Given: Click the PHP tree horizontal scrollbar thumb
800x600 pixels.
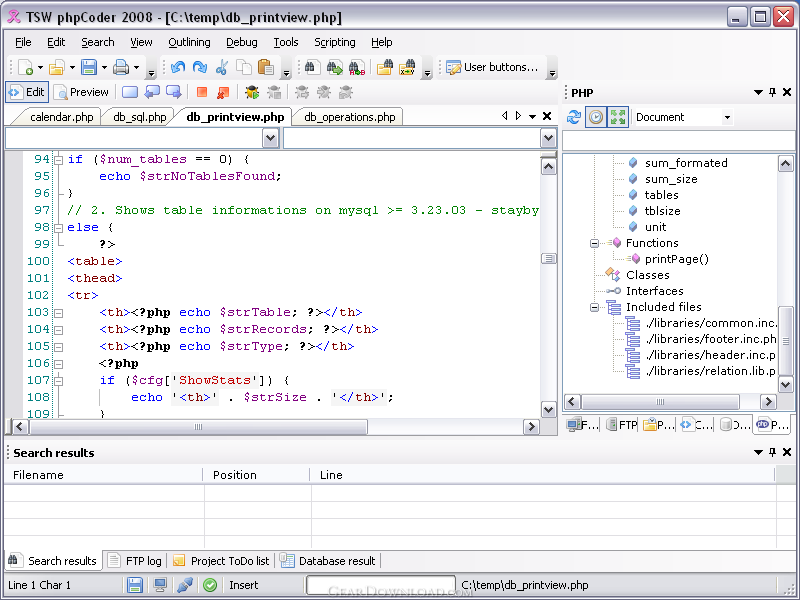Looking at the screenshot, I should pyautogui.click(x=660, y=402).
